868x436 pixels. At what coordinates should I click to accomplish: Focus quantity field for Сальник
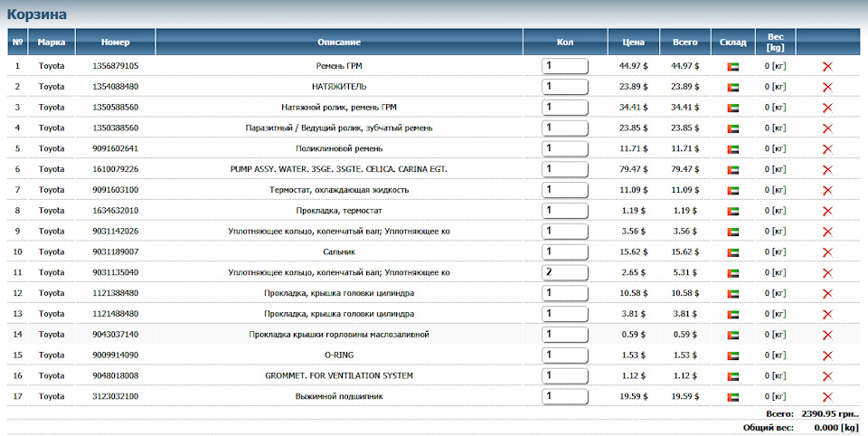coord(564,252)
